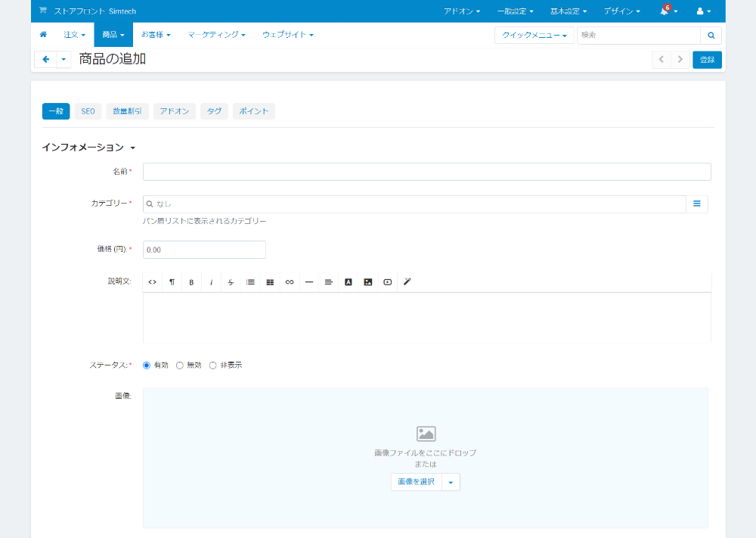Insert image using editor toolbar
This screenshot has width=756, height=538.
pos(368,282)
